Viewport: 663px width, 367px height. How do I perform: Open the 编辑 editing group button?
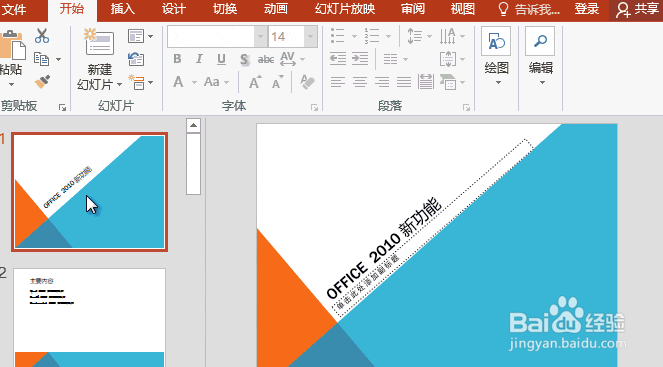(x=540, y=55)
